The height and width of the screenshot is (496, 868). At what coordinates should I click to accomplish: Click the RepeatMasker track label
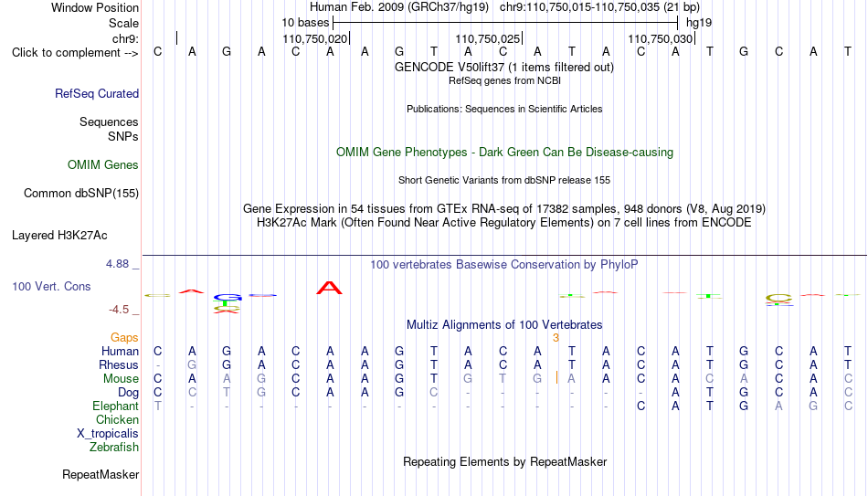101,474
